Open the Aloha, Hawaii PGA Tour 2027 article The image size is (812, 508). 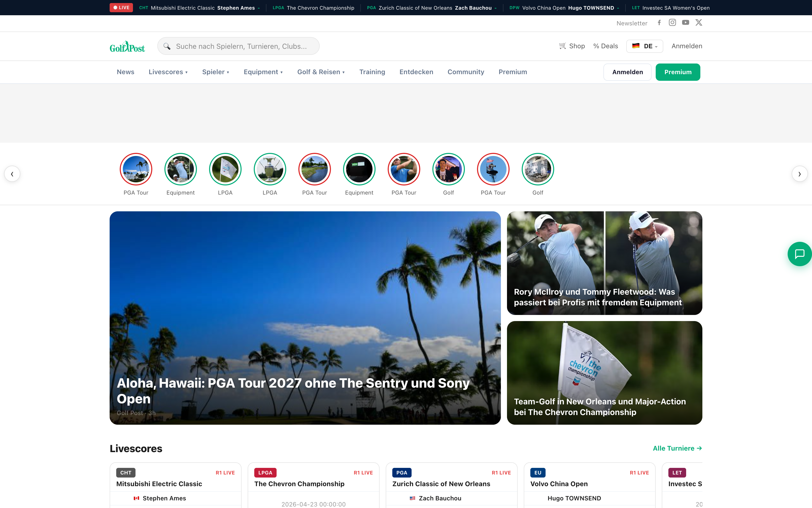point(305,318)
